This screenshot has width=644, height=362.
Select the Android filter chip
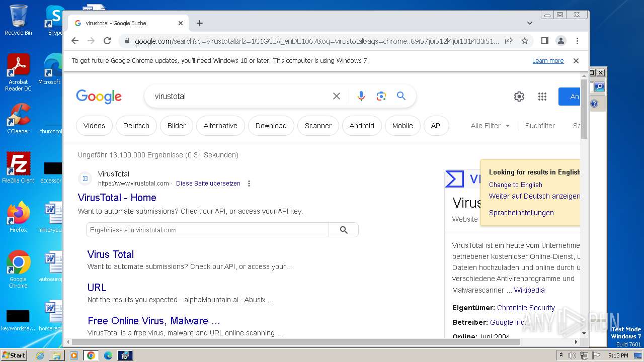point(362,126)
